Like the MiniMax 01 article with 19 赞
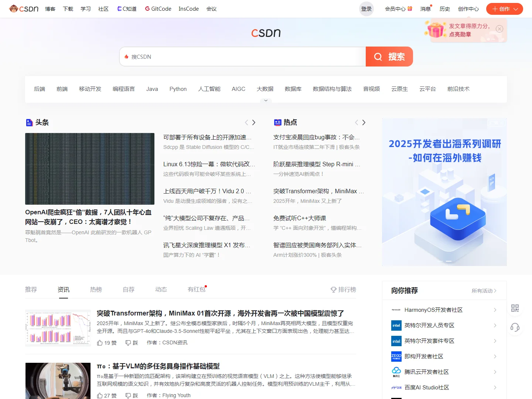Screen dimensions: 532x399 pos(107,343)
